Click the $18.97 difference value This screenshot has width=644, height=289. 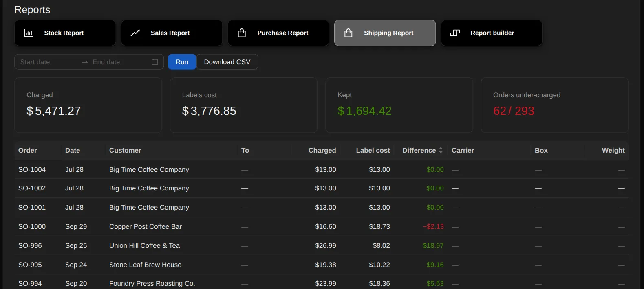(x=433, y=245)
